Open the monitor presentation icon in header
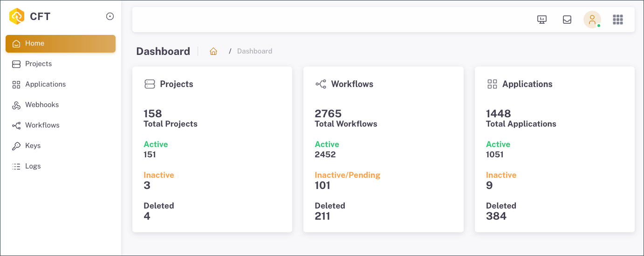 coord(541,20)
